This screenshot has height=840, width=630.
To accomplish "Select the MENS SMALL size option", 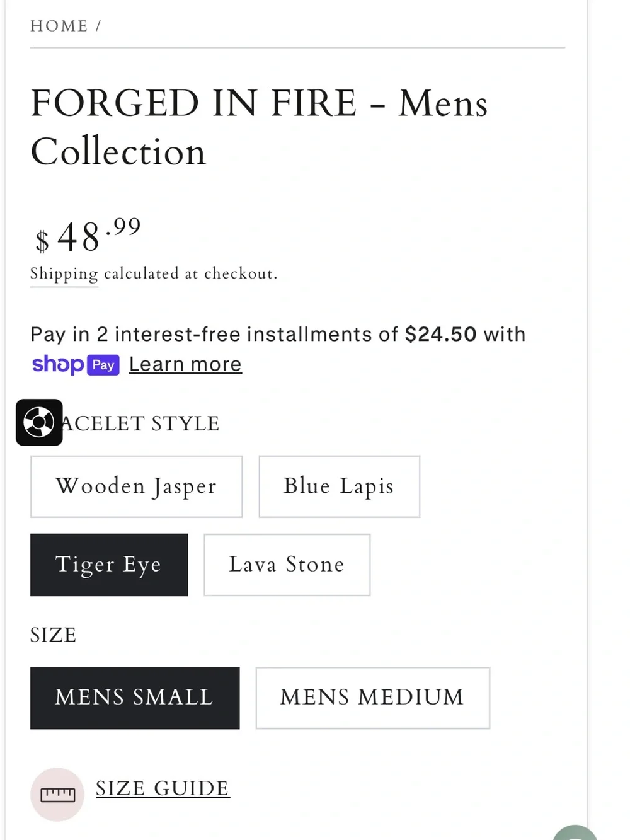I will 135,698.
